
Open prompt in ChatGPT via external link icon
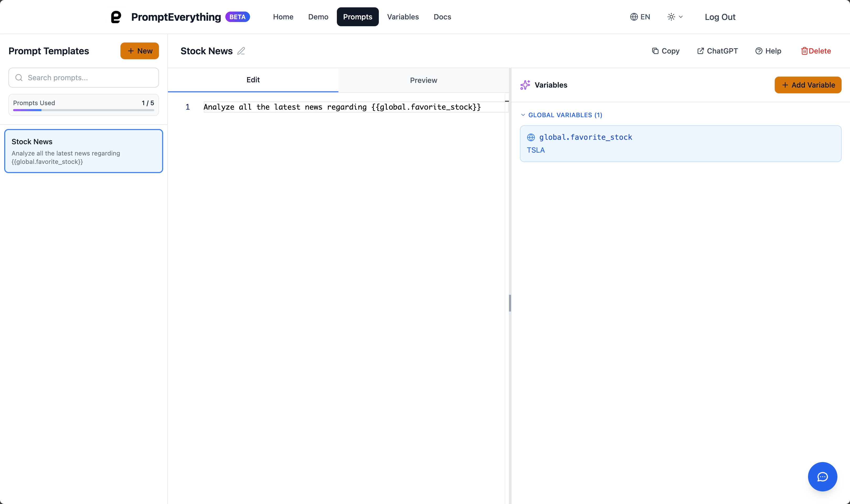tap(700, 51)
